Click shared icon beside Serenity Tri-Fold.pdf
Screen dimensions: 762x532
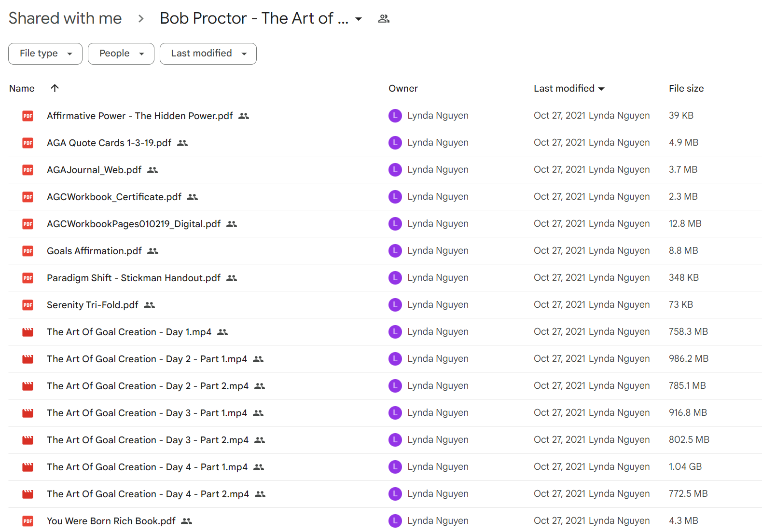pyautogui.click(x=150, y=305)
